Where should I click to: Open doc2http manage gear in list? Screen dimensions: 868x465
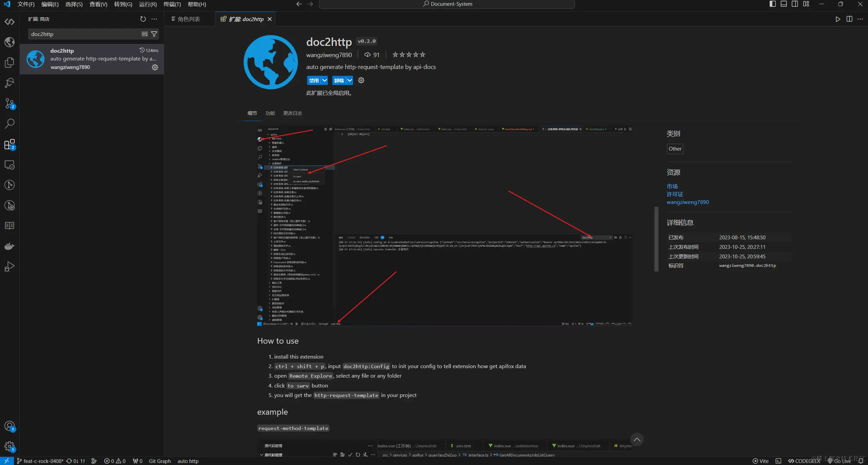pyautogui.click(x=155, y=67)
